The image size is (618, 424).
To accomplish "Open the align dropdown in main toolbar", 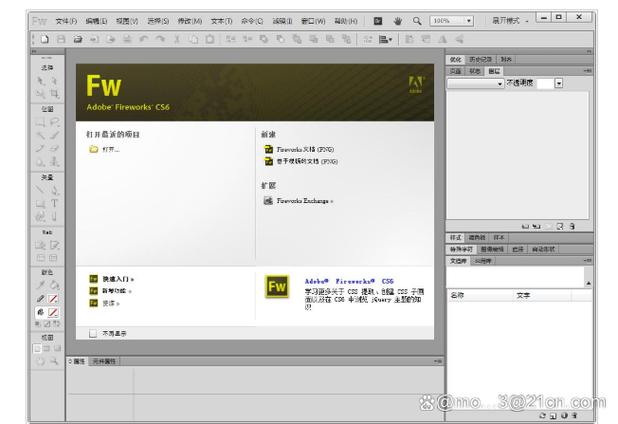I will tap(385, 39).
